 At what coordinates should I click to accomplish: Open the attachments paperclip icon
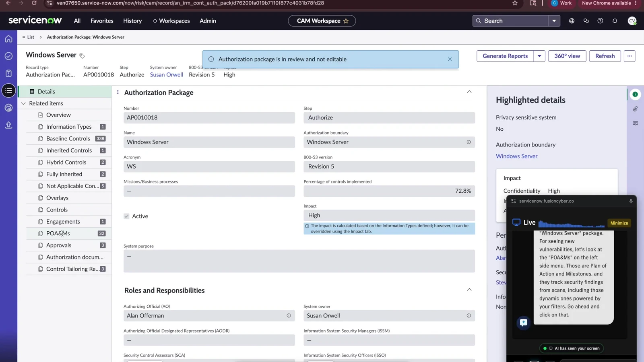pos(635,109)
